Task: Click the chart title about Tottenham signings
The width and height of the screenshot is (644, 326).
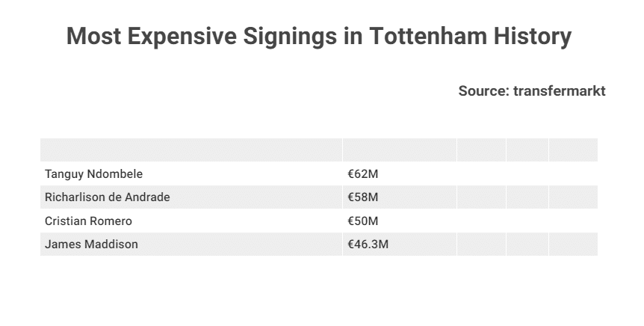Action: pyautogui.click(x=319, y=36)
